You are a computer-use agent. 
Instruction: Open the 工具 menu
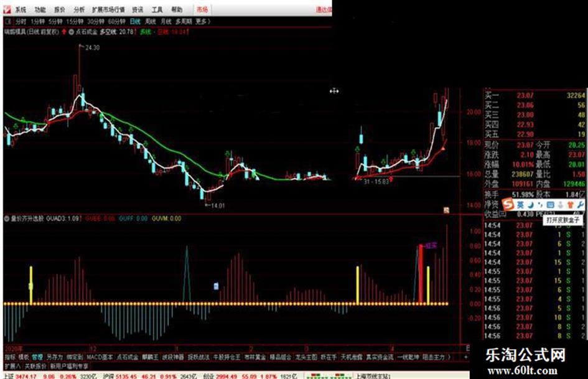click(x=157, y=10)
